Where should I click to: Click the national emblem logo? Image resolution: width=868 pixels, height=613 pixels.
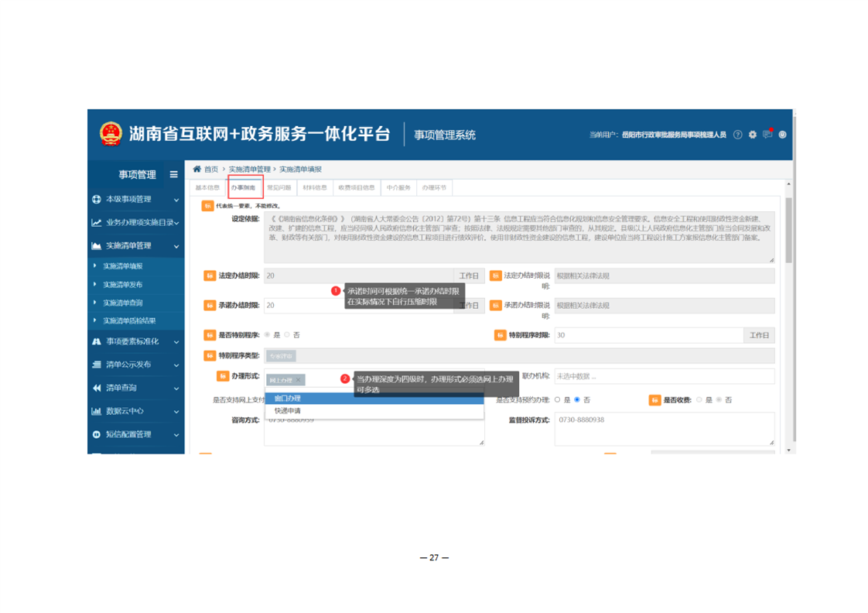coord(111,134)
